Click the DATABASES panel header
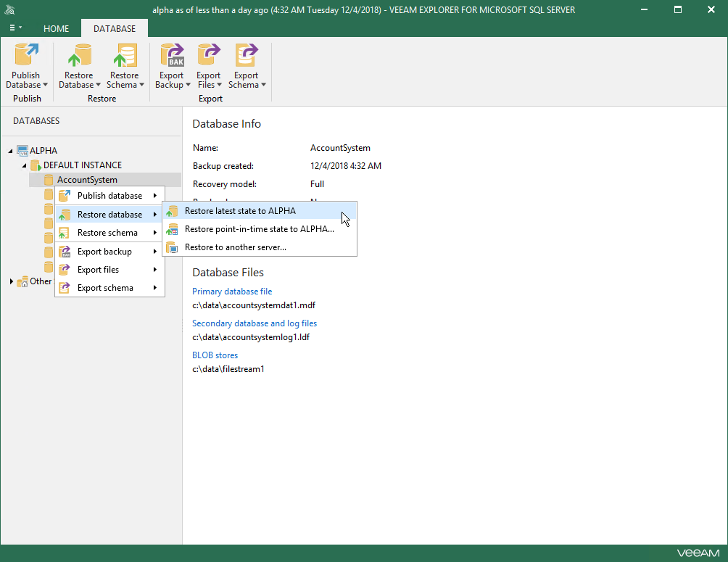This screenshot has height=562, width=728. [36, 121]
